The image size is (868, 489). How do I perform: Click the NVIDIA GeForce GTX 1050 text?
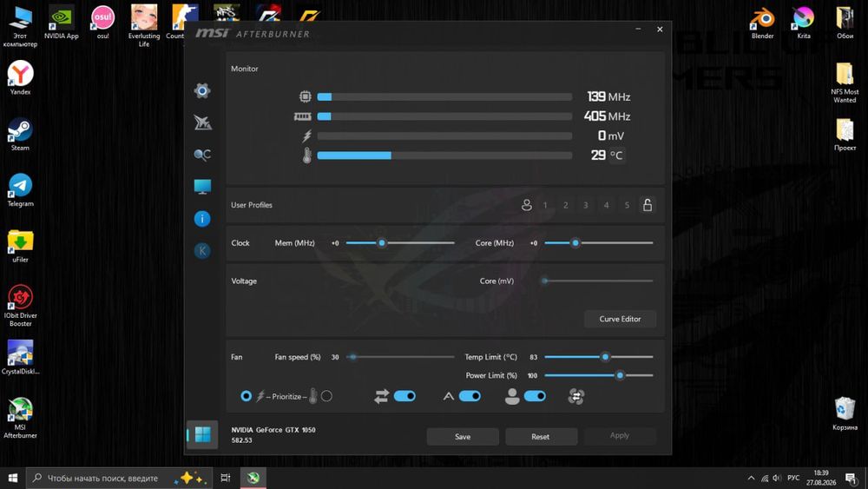(x=273, y=430)
